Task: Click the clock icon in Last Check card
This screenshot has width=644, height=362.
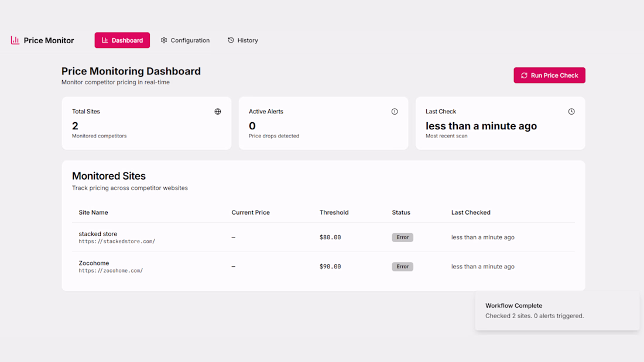Action: [571, 112]
